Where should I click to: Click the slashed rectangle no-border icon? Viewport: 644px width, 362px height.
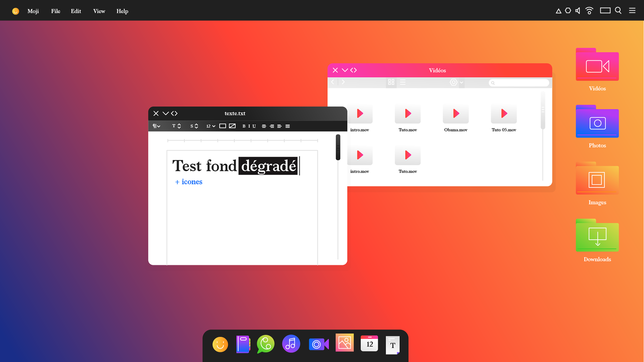coord(232,126)
